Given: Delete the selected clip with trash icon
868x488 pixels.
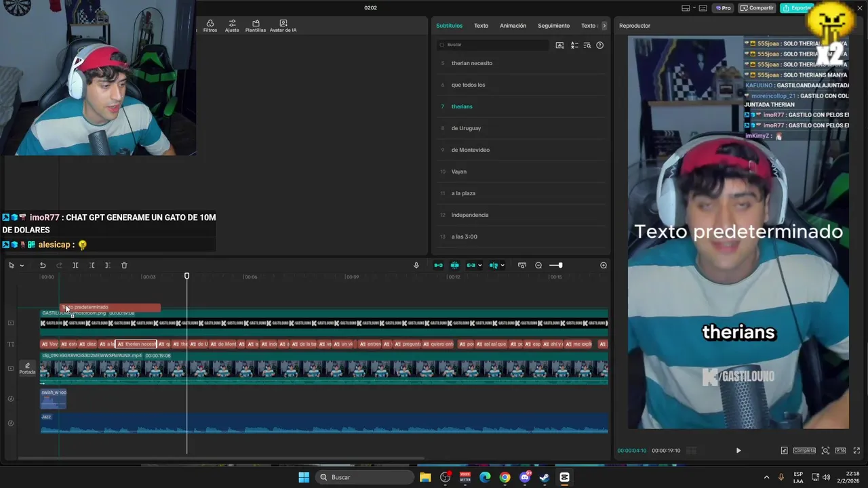Looking at the screenshot, I should 124,265.
